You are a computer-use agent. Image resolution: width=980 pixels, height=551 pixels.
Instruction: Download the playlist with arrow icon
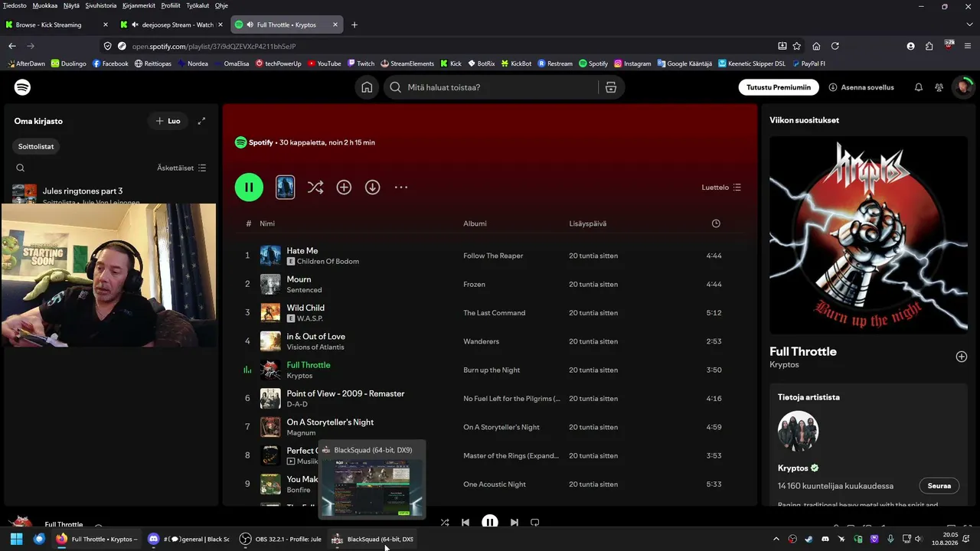point(373,187)
